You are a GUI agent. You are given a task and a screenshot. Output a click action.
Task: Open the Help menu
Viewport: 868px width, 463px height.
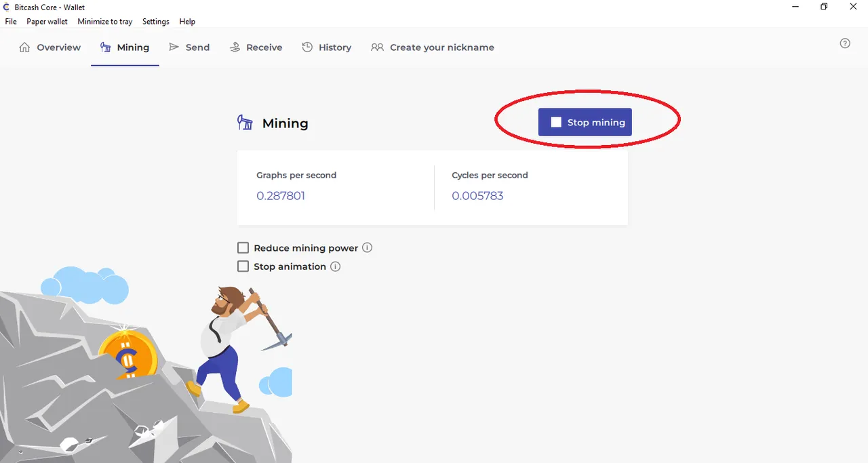(x=187, y=22)
